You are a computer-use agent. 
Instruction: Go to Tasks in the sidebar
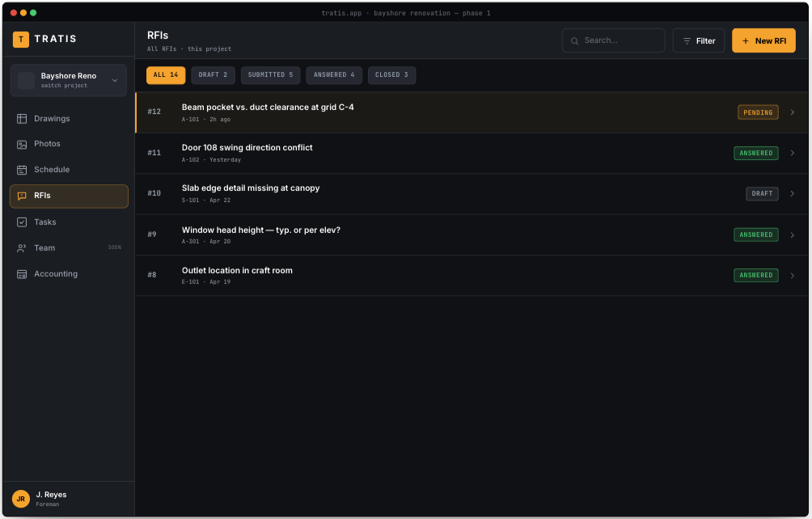point(69,222)
